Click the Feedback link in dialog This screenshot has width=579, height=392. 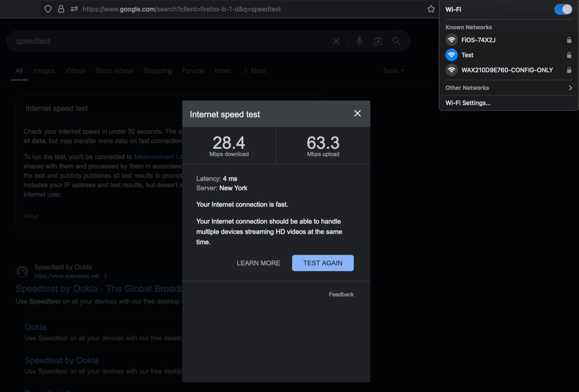(341, 294)
